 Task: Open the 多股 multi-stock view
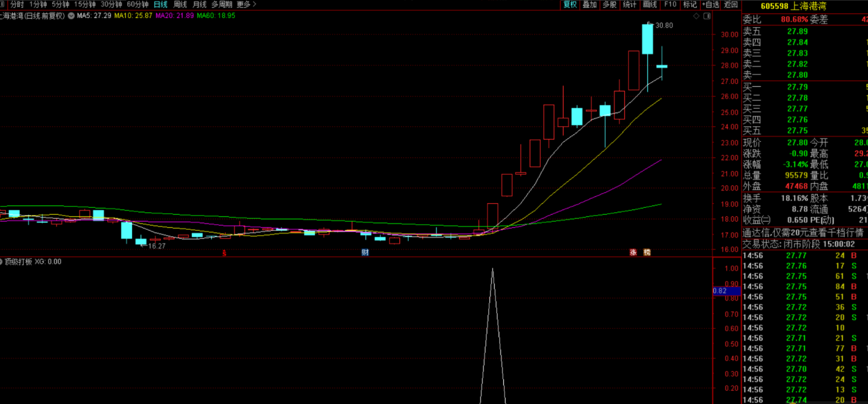coord(609,4)
